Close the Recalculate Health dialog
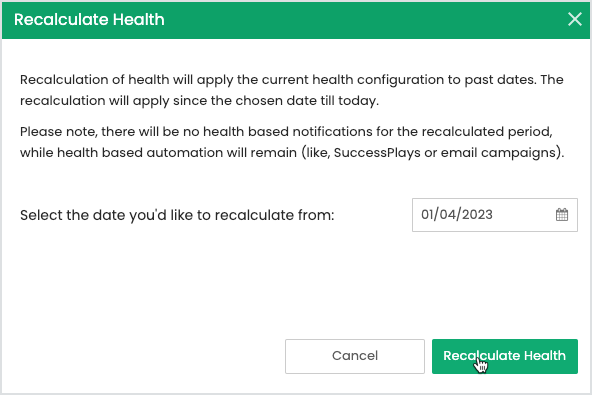The height and width of the screenshot is (395, 592). [x=575, y=19]
